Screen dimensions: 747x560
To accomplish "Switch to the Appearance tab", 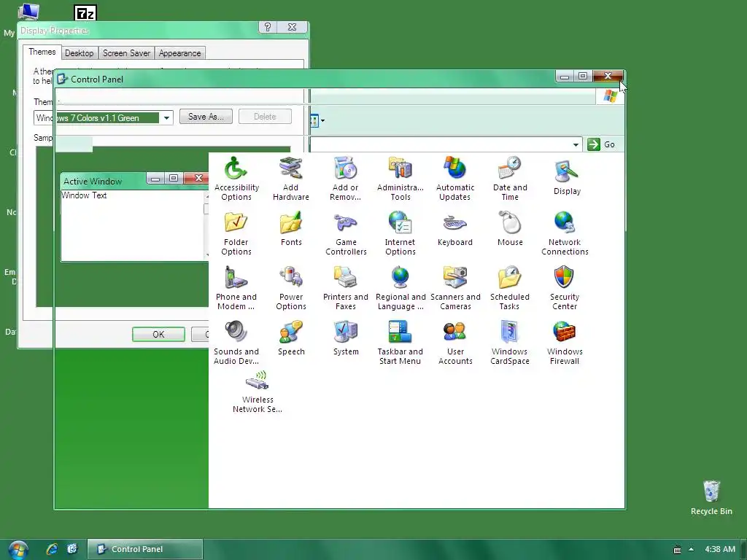I will point(179,52).
